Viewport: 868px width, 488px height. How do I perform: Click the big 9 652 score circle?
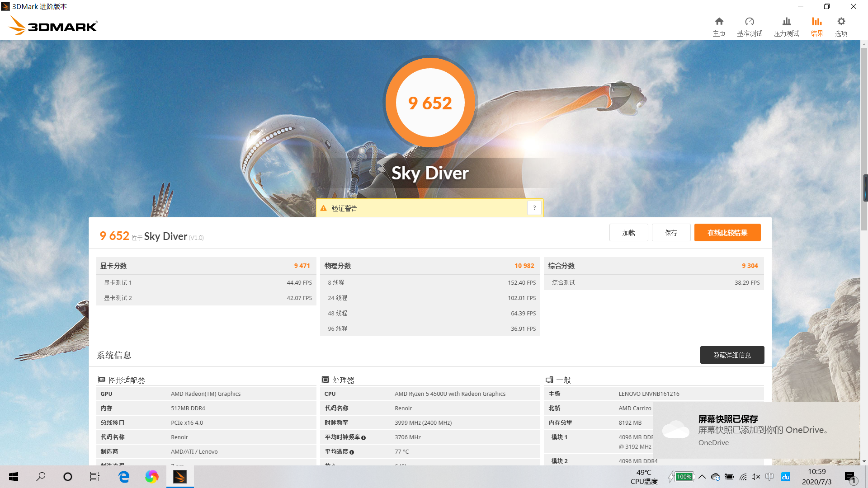click(430, 103)
